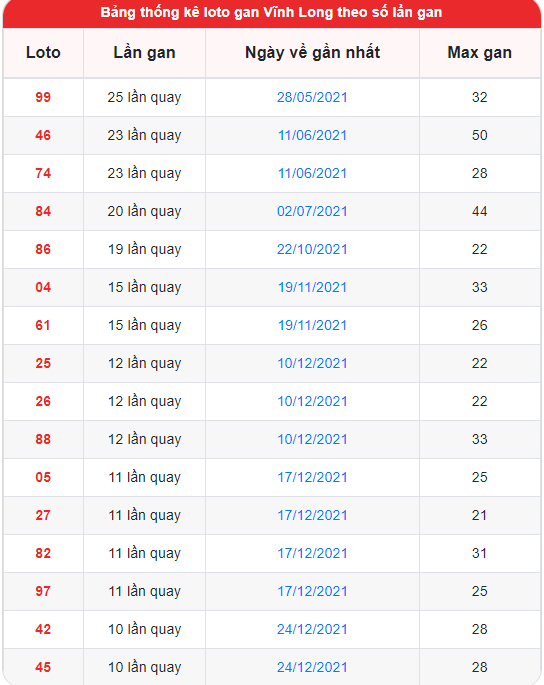This screenshot has width=544, height=685.
Task: Open date link in loto 88 row
Action: point(312,439)
